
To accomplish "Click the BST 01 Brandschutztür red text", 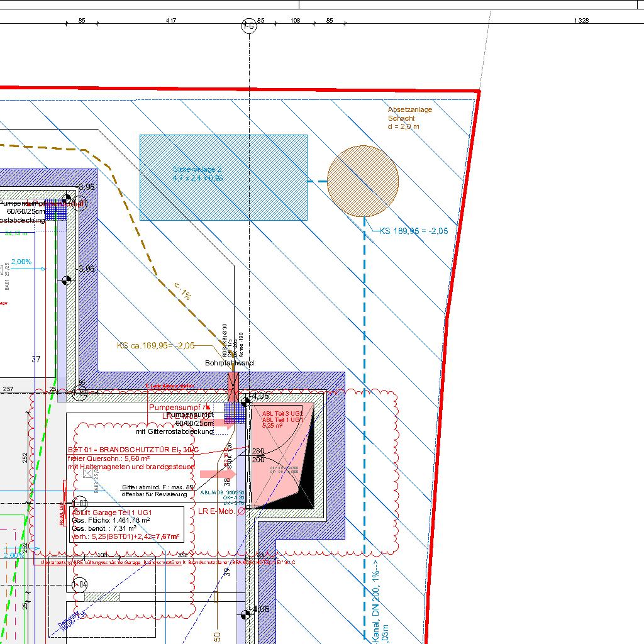I will (133, 450).
